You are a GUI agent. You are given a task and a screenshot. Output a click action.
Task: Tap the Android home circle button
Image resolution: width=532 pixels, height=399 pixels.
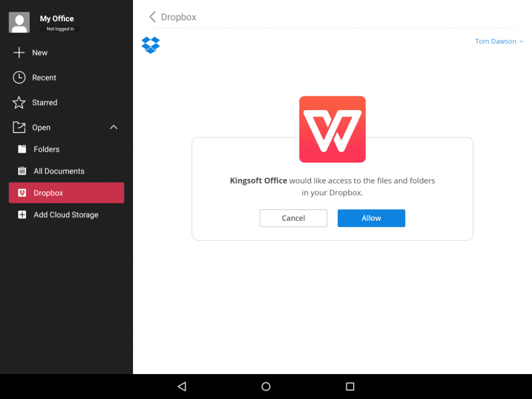pyautogui.click(x=266, y=386)
